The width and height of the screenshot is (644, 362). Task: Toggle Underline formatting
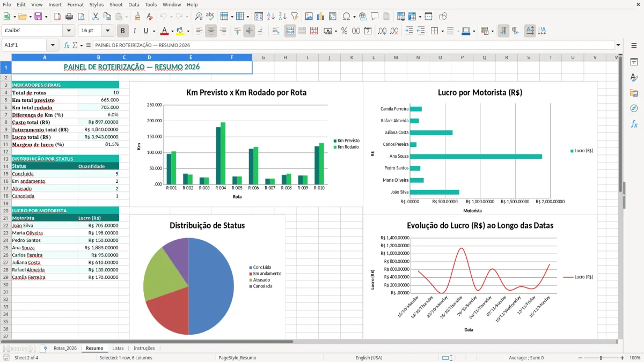(x=146, y=31)
